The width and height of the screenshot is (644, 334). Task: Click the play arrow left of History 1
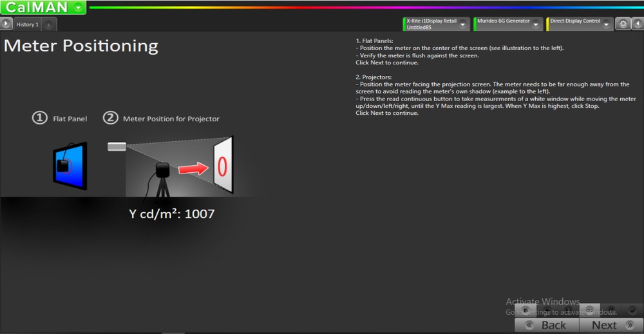coord(6,24)
